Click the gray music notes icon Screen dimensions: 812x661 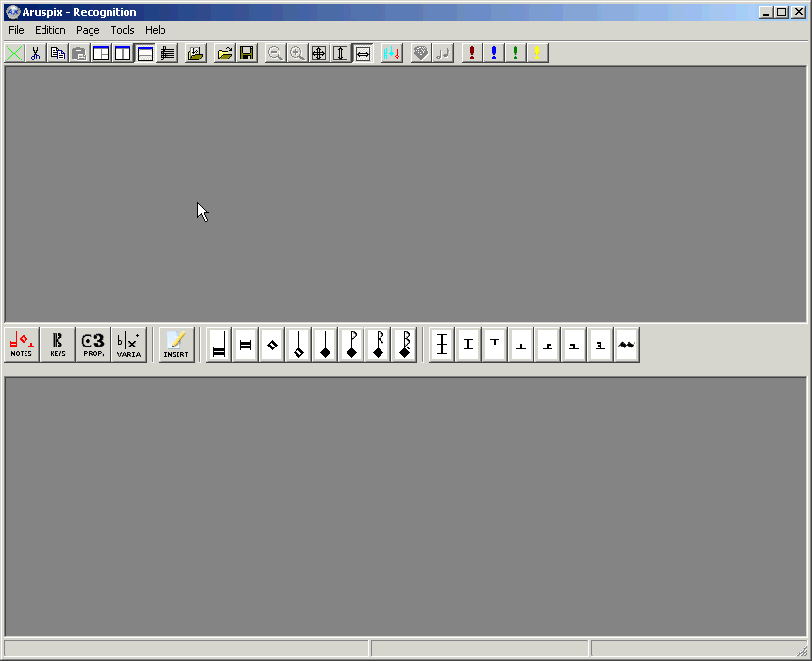(x=443, y=54)
